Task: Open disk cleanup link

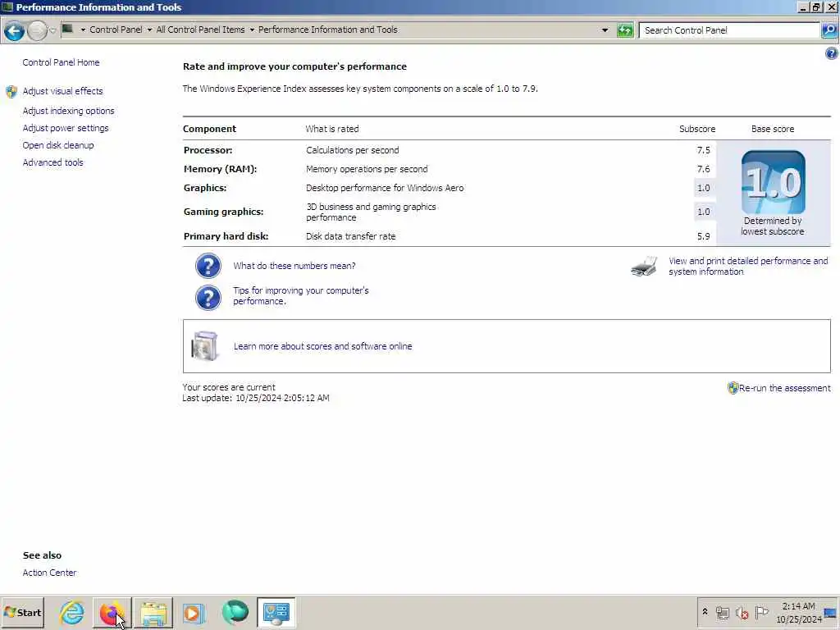Action: 58,145
